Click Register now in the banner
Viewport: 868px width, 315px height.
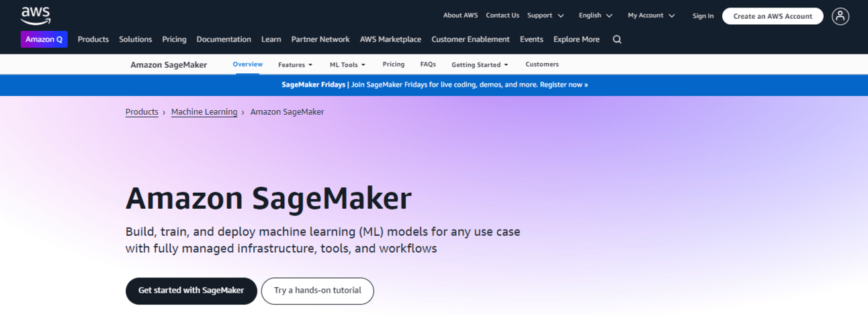click(x=564, y=85)
